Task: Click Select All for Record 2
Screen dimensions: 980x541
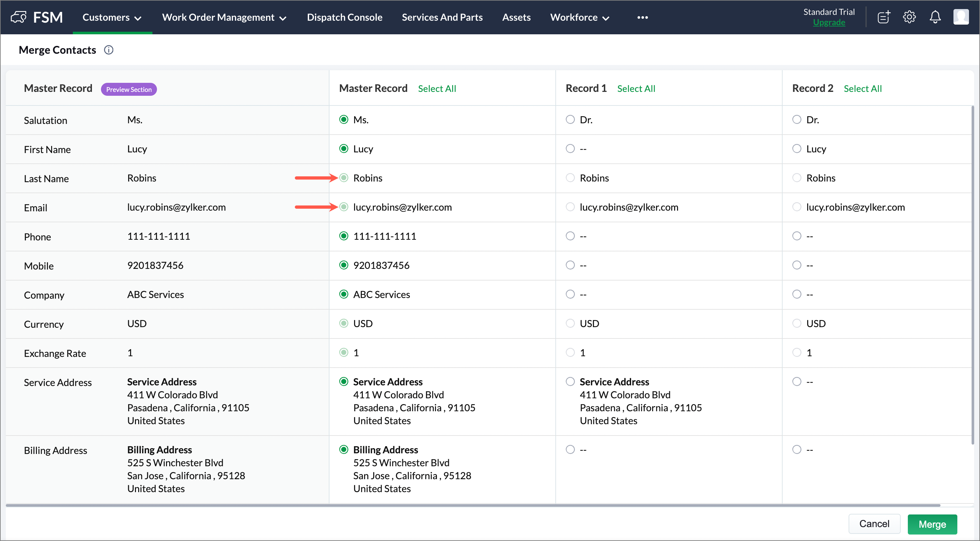Action: pyautogui.click(x=863, y=89)
